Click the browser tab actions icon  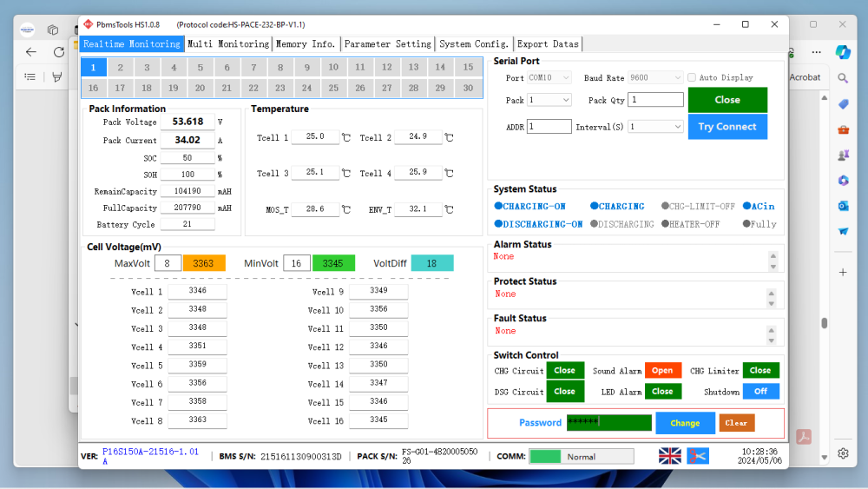point(53,30)
